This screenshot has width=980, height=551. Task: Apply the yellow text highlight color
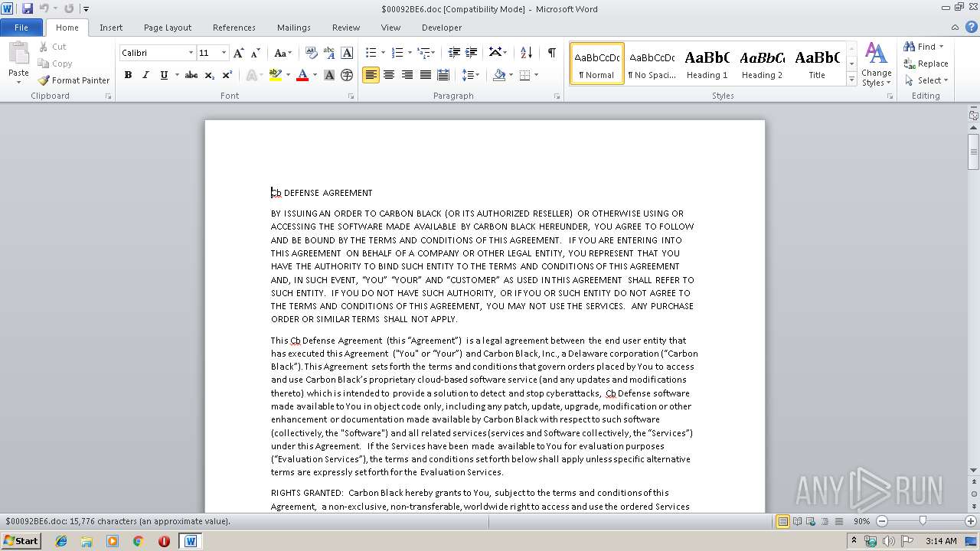click(x=276, y=75)
